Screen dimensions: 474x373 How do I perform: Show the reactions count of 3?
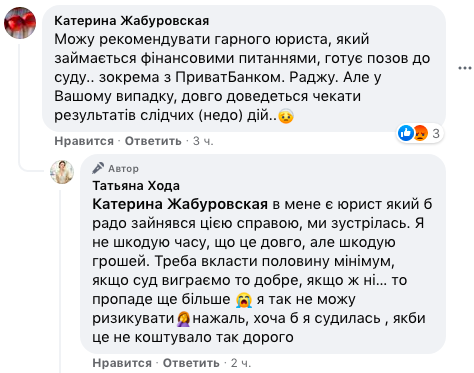pos(436,133)
